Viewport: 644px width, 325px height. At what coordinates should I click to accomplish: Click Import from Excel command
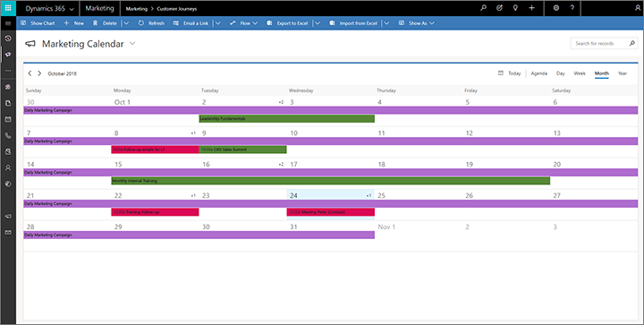tap(353, 23)
